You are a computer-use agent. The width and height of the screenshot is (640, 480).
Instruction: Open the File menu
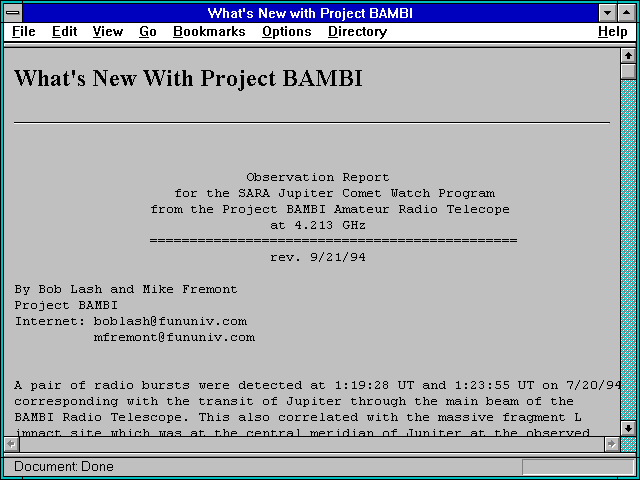pos(23,32)
